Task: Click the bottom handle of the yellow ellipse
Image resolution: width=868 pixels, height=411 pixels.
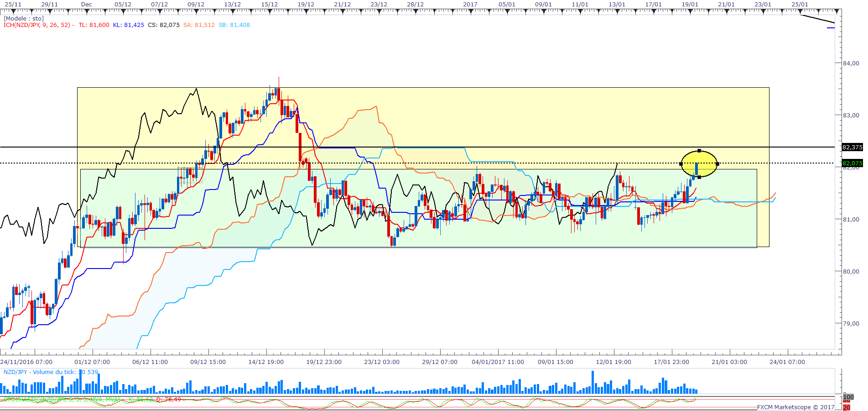Action: tap(699, 177)
